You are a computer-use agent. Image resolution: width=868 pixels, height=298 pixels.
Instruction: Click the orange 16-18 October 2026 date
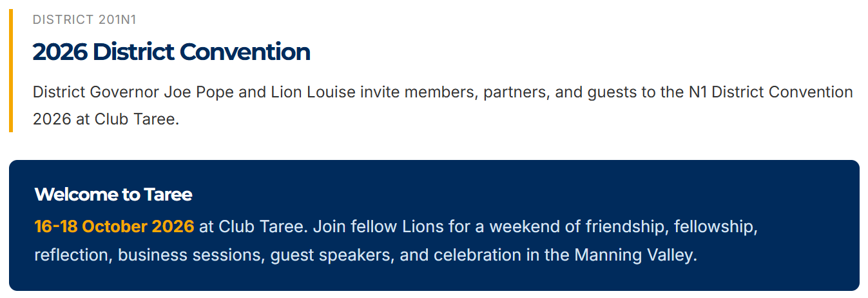114,226
